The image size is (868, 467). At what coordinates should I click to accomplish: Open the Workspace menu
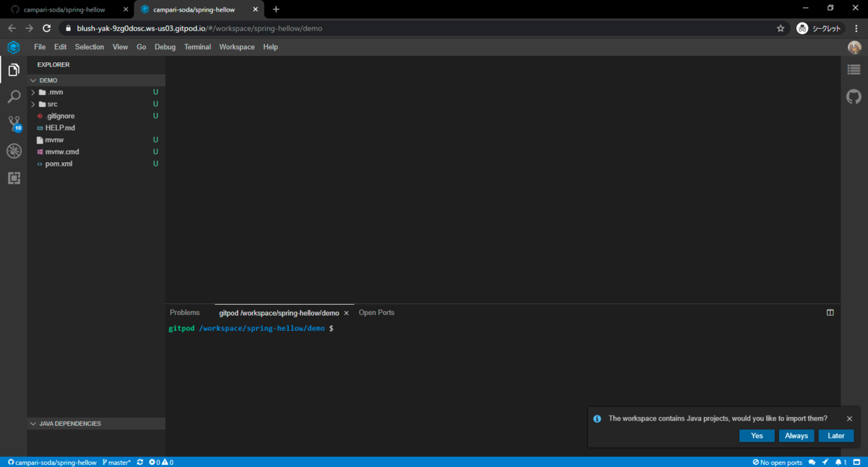[237, 47]
